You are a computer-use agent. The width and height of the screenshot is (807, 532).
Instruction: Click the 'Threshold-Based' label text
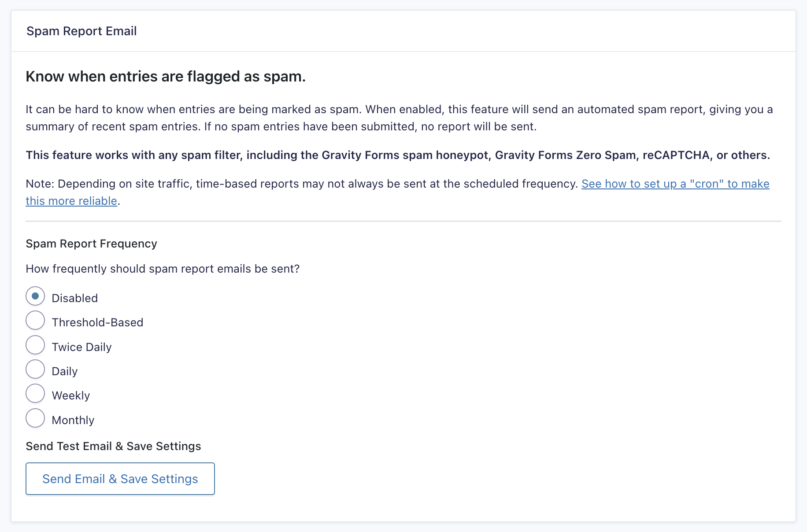pyautogui.click(x=97, y=322)
